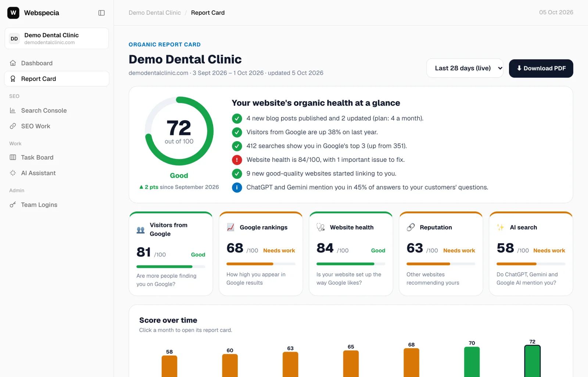This screenshot has height=377, width=588.
Task: Click the green bar labeled 70
Action: tap(472, 362)
